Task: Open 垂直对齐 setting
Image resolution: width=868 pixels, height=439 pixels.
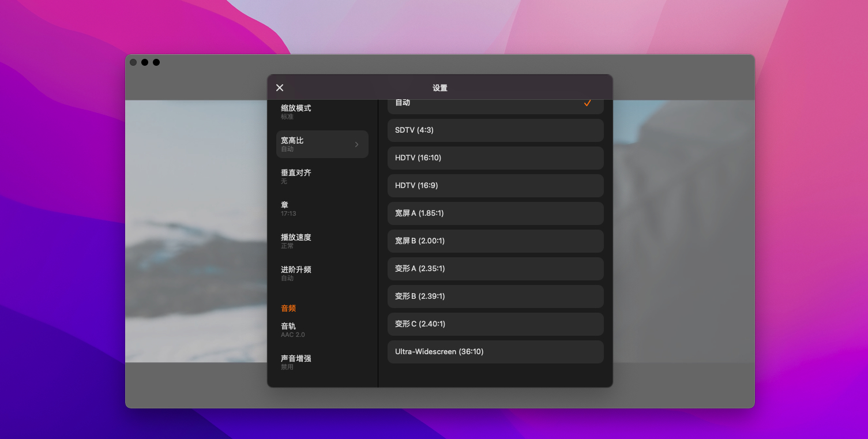Action: [x=322, y=177]
